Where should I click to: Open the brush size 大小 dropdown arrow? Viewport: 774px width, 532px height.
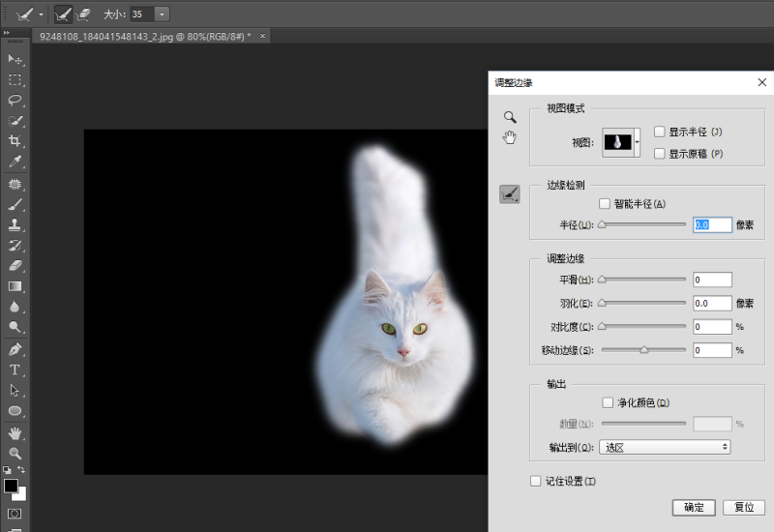pyautogui.click(x=162, y=15)
